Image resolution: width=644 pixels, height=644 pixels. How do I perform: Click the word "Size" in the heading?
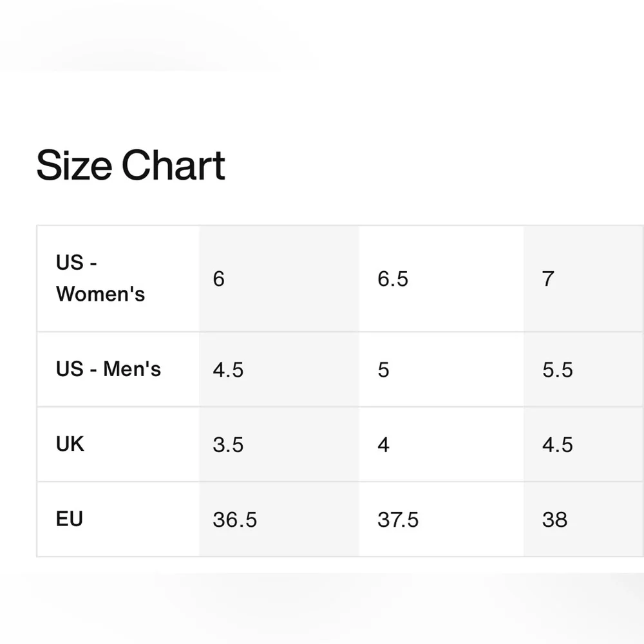(74, 165)
